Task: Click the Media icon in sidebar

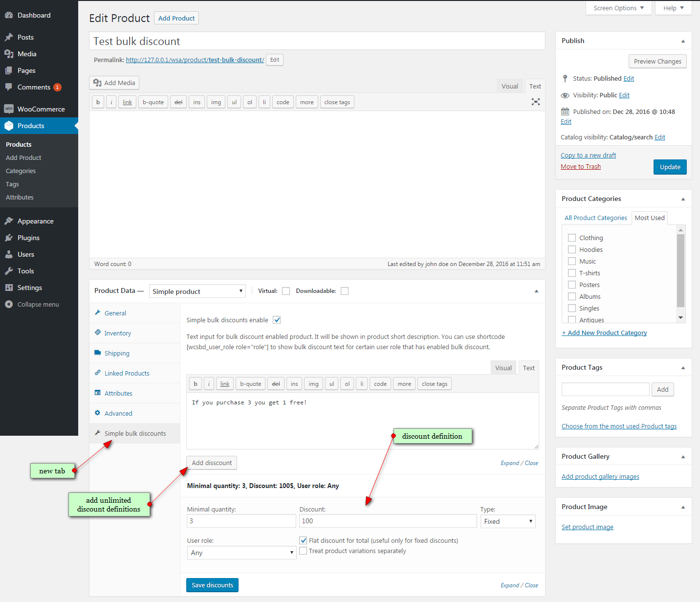Action: tap(9, 54)
